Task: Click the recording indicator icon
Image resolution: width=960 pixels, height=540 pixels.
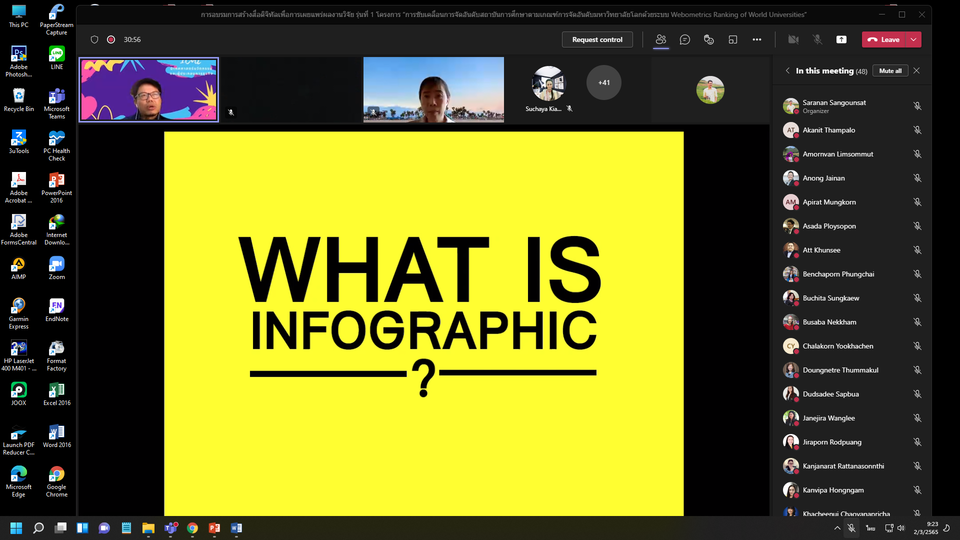Action: coord(111,39)
